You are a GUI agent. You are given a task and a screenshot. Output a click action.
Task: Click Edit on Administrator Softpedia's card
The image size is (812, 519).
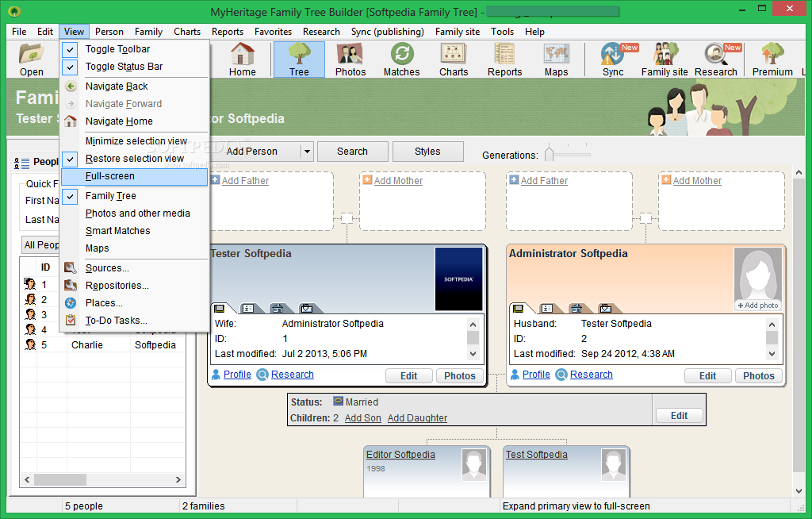[707, 376]
